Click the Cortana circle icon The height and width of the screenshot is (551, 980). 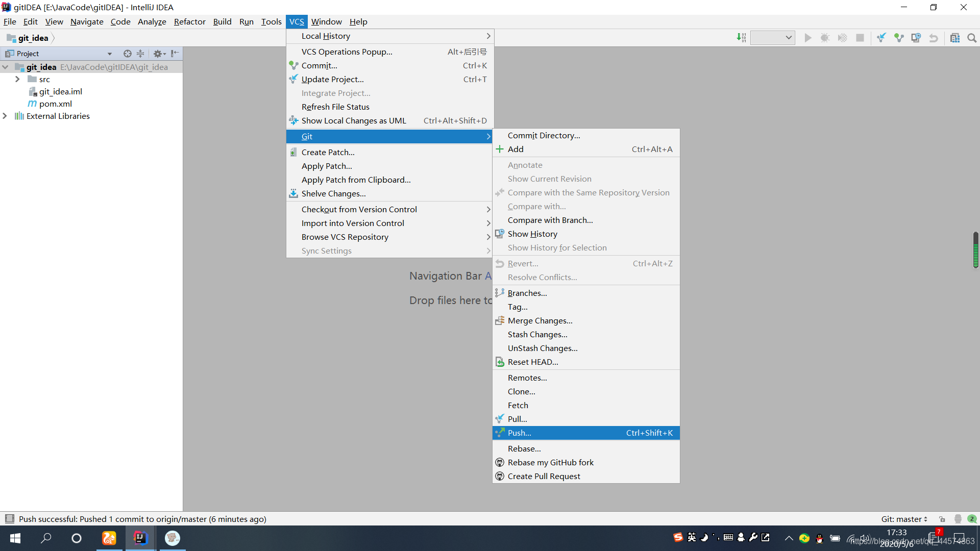point(77,538)
